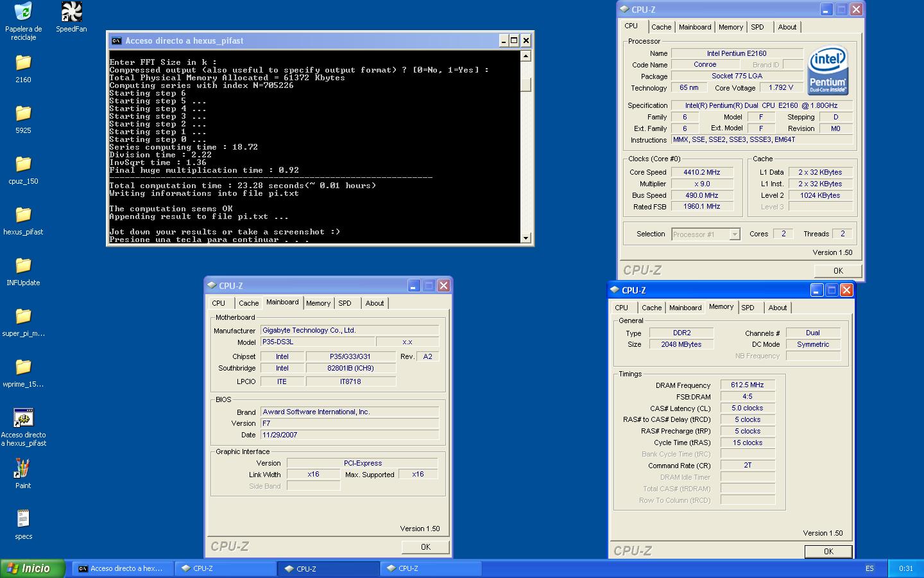The width and height of the screenshot is (924, 578).
Task: Click the Intel Pentium E2160 name field
Action: point(737,53)
